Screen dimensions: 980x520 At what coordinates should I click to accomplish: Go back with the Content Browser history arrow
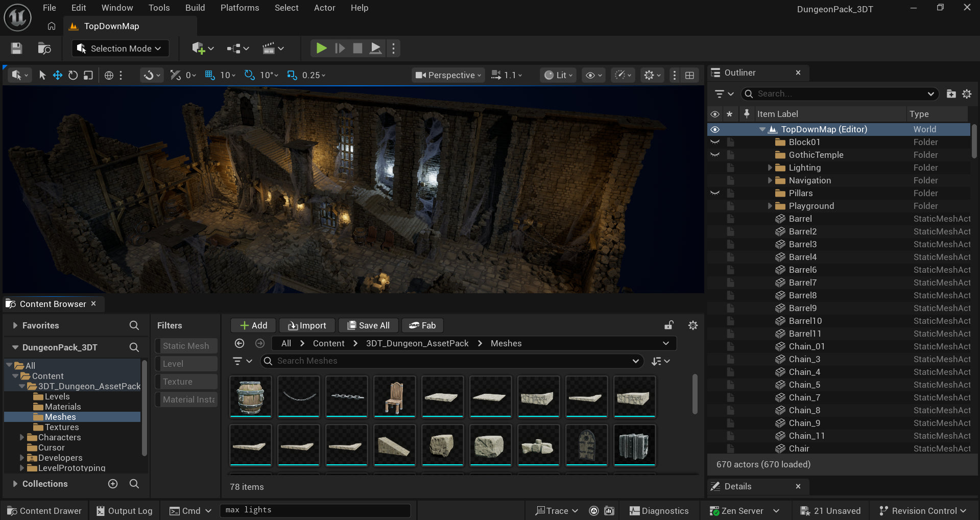pos(240,343)
